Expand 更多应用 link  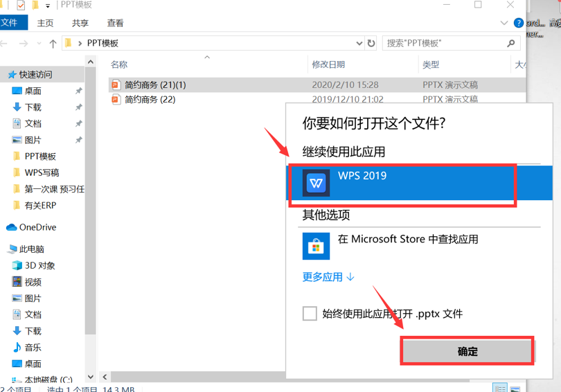328,277
